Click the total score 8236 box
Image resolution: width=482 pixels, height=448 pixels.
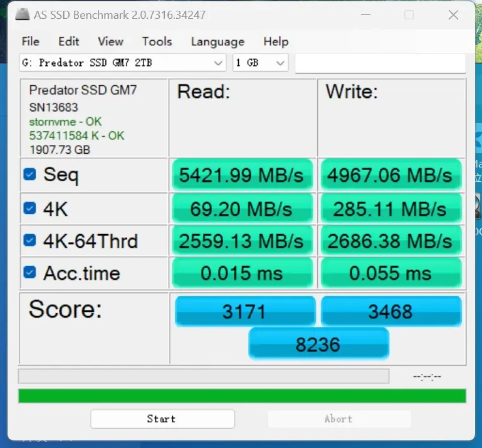[319, 344]
